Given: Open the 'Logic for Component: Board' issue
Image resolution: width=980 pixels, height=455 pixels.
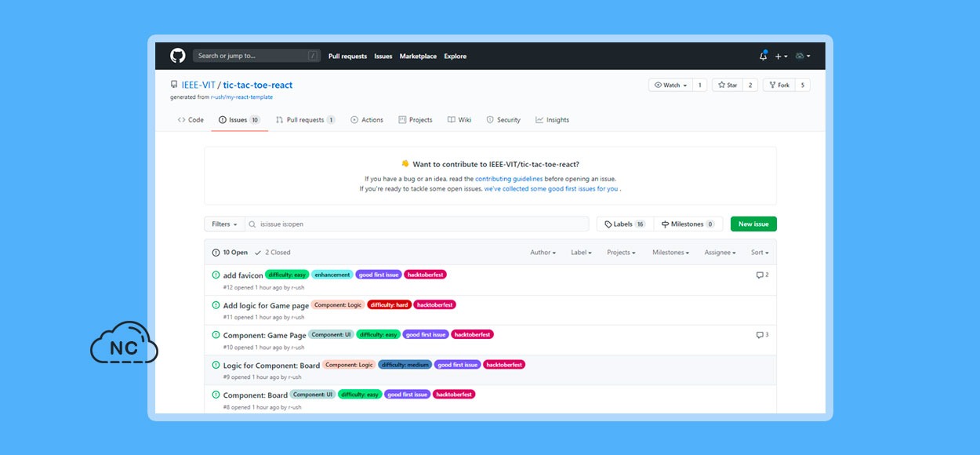Looking at the screenshot, I should tap(271, 366).
